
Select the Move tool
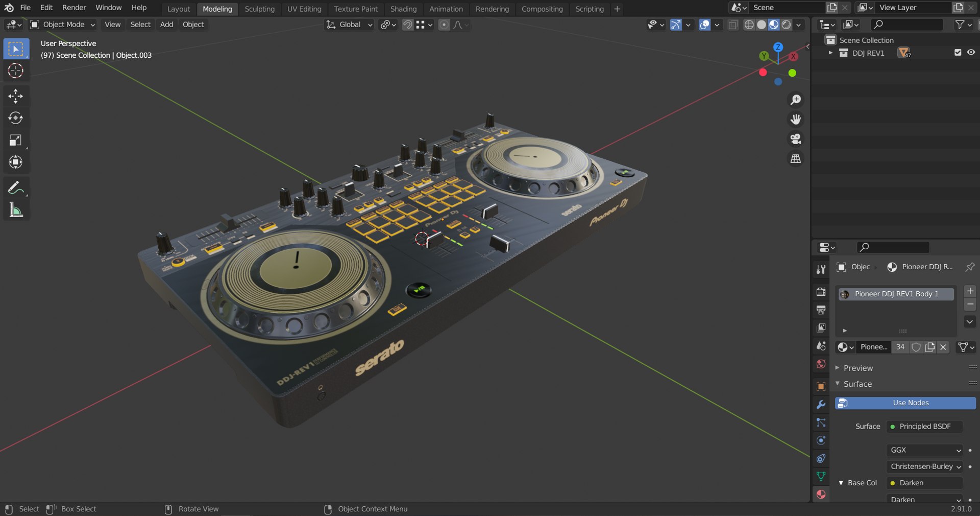tap(16, 96)
